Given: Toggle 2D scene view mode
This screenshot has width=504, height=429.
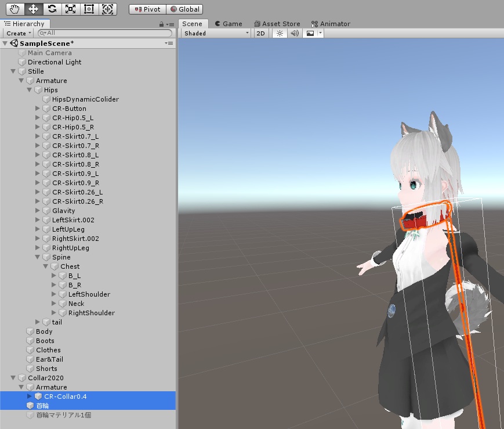Looking at the screenshot, I should [x=260, y=33].
